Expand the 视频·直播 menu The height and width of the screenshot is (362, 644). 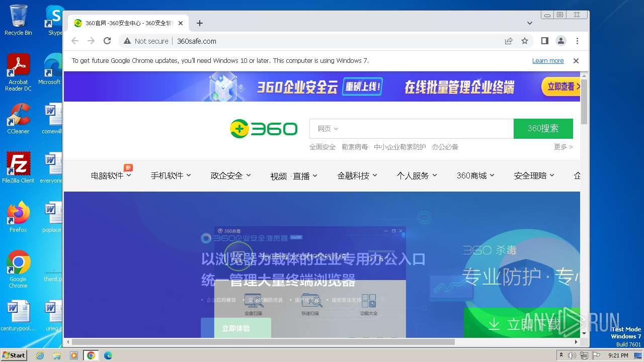pyautogui.click(x=294, y=176)
